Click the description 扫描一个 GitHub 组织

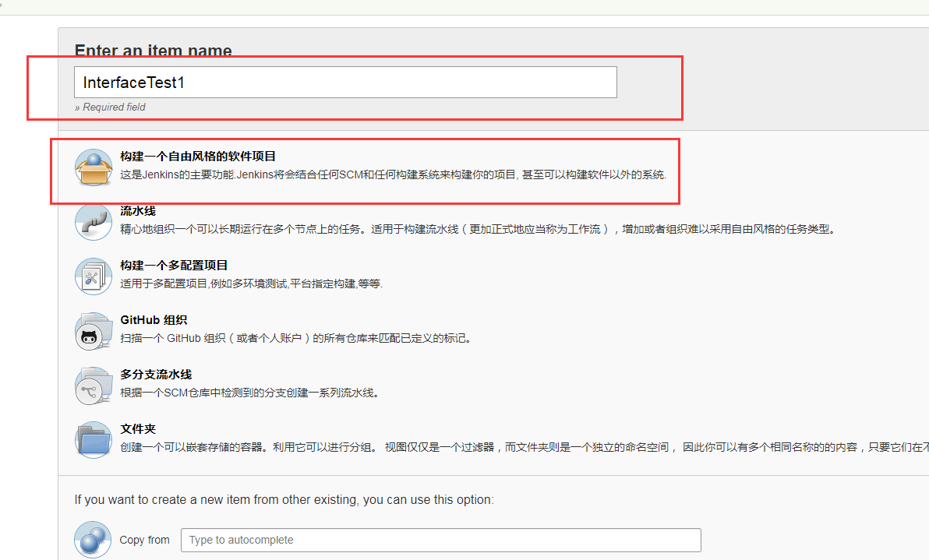click(x=296, y=338)
